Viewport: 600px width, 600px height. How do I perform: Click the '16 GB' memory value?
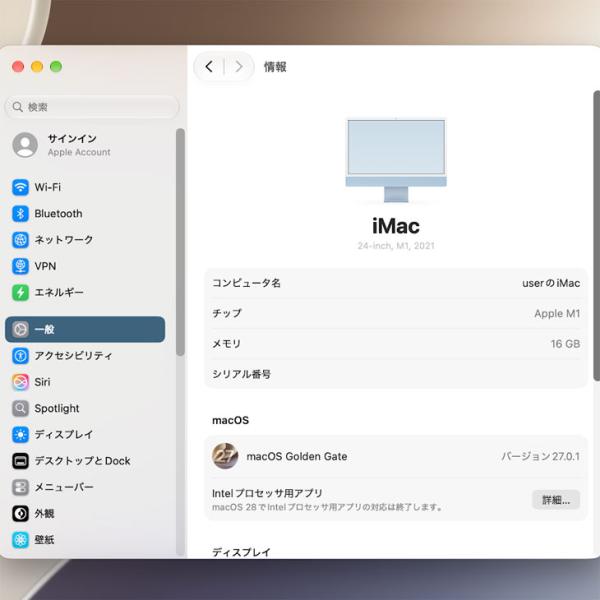click(565, 344)
